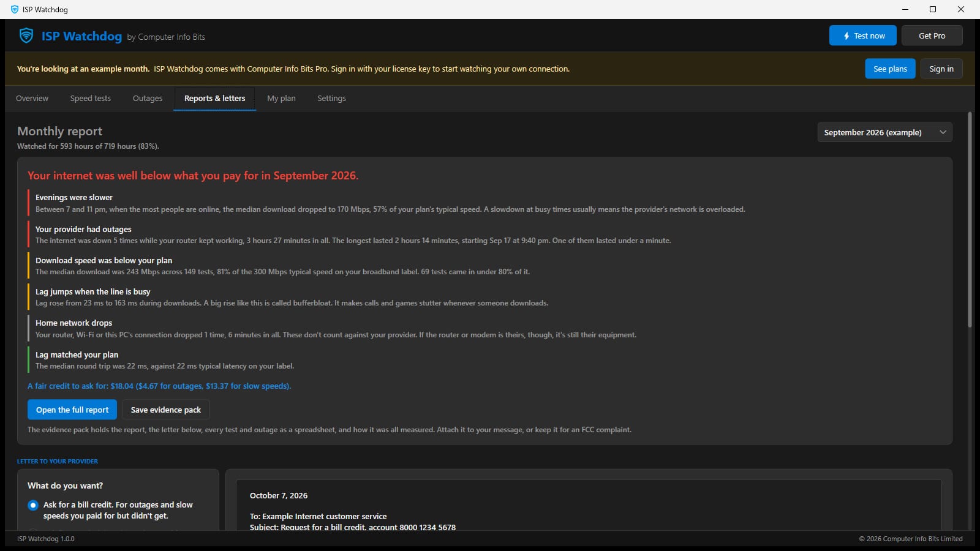Click the ISP Watchdog title bar icon
The width and height of the screenshot is (980, 551).
tap(15, 9)
